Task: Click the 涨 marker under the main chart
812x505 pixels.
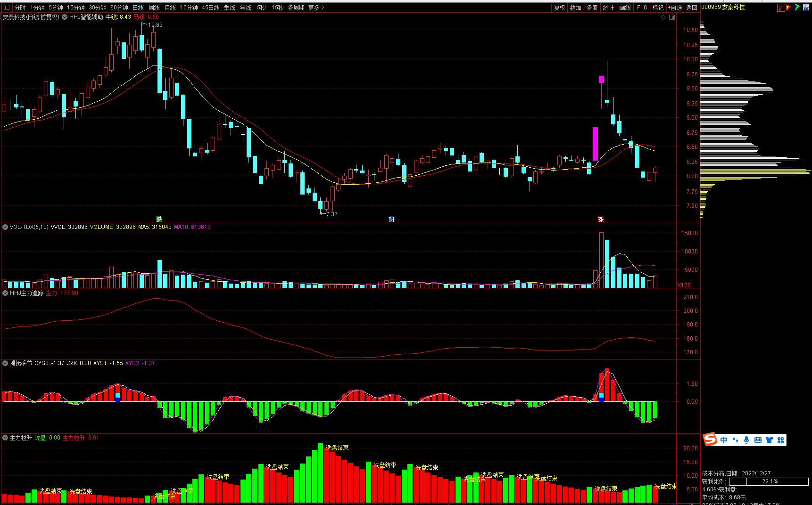Action: 601,220
